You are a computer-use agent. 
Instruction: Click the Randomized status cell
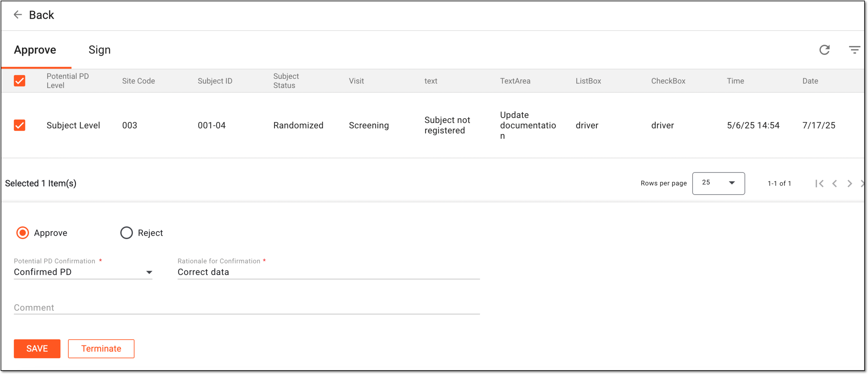(x=298, y=125)
